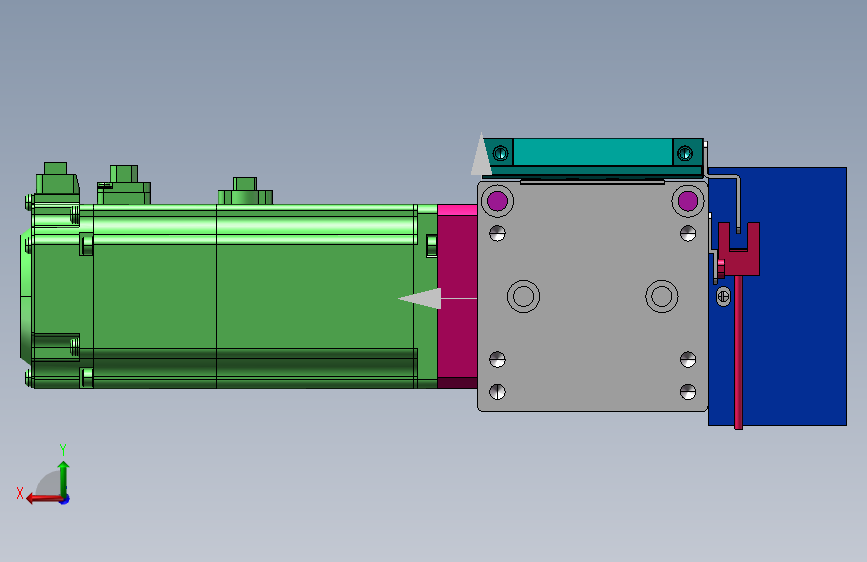Image resolution: width=867 pixels, height=562 pixels.
Task: Click the small cross-head screw beside crimson bracket
Action: [723, 296]
